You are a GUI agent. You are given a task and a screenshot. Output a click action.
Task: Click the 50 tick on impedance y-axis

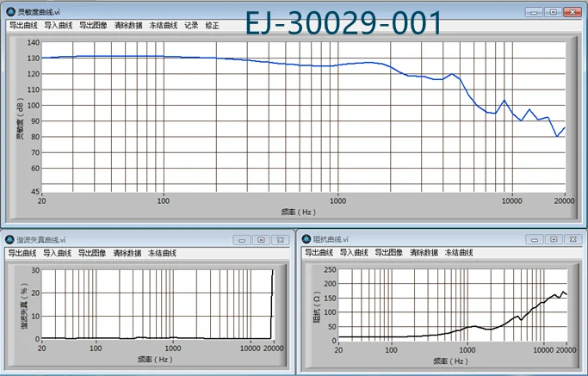click(x=332, y=326)
